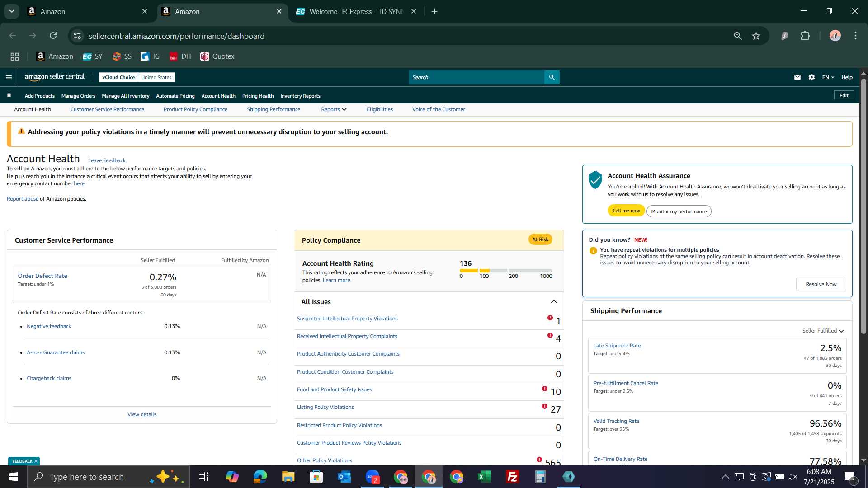Collapse the All Issues section
The image size is (868, 488).
(554, 302)
